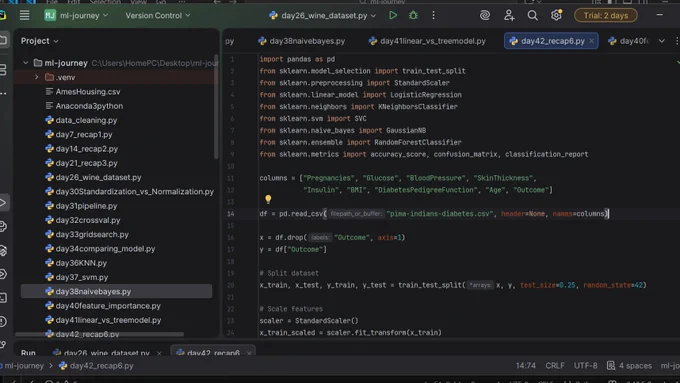680x383 pixels.
Task: Select day38naivebayes.py in project tree
Action: [116, 291]
